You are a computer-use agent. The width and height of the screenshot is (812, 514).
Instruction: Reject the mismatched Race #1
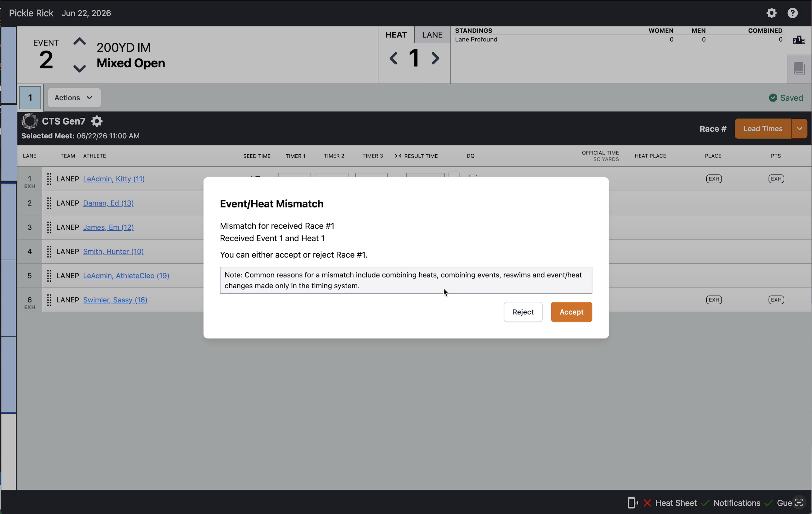(523, 312)
